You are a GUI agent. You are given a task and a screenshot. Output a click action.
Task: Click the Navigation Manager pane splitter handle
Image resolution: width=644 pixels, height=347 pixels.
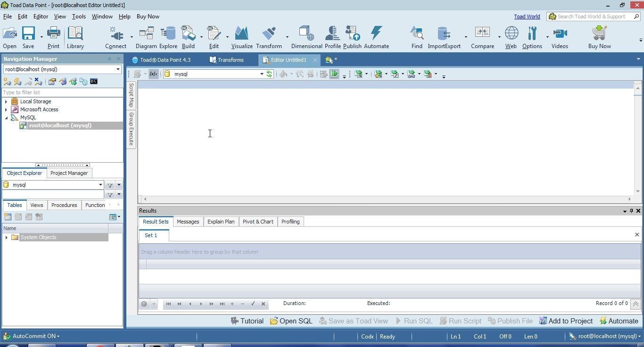[x=63, y=165]
